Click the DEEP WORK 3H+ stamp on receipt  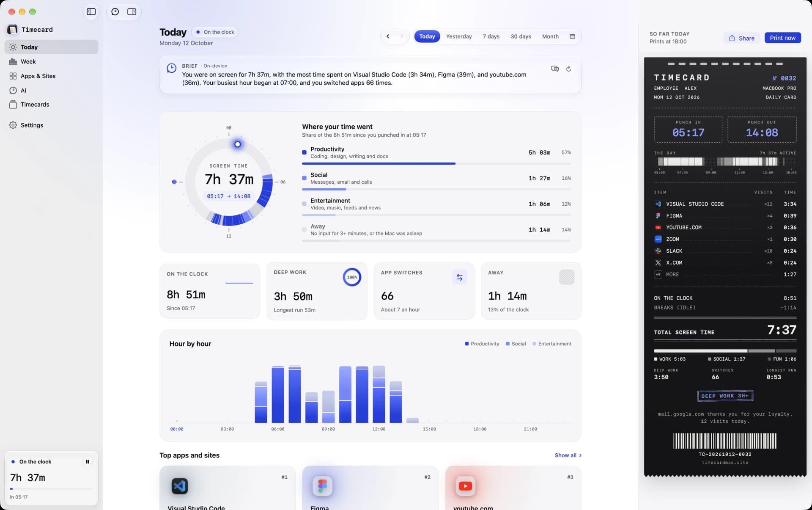point(725,396)
